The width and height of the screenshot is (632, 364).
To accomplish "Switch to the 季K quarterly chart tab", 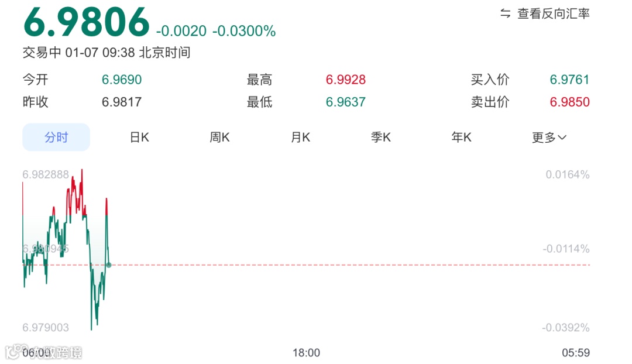I will [380, 137].
